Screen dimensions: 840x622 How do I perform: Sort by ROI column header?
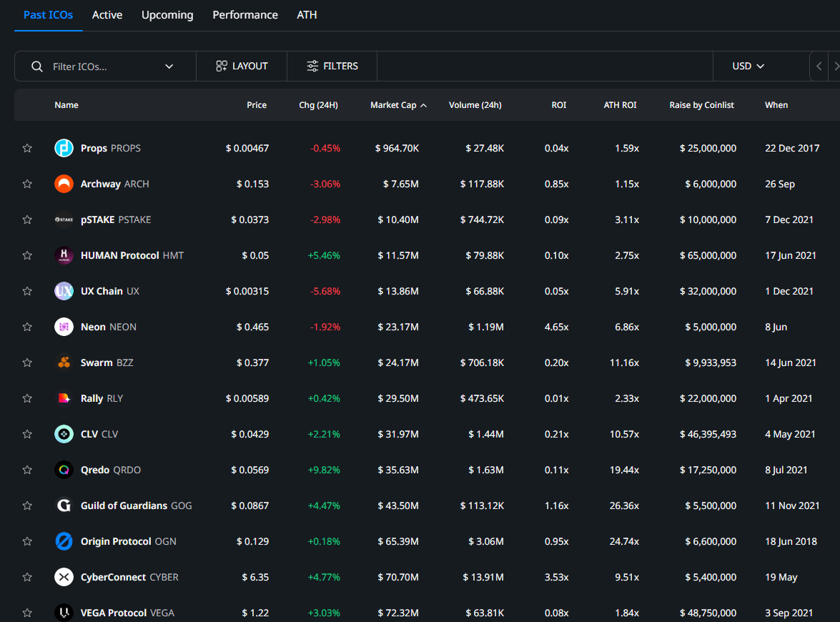[x=559, y=105]
